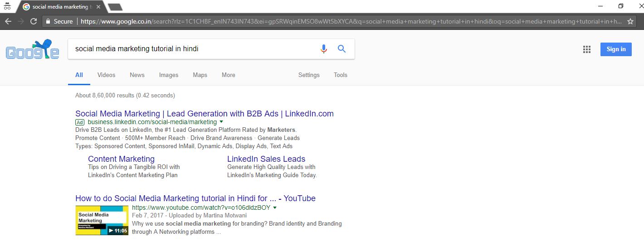This screenshot has width=644, height=246.
Task: Expand the YouTube result URL dropdown arrow
Action: 275,207
